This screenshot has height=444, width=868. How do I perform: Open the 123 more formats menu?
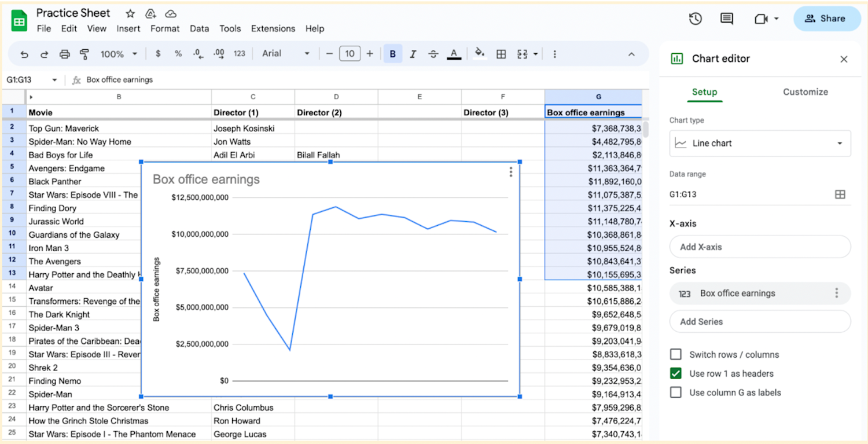tap(240, 54)
